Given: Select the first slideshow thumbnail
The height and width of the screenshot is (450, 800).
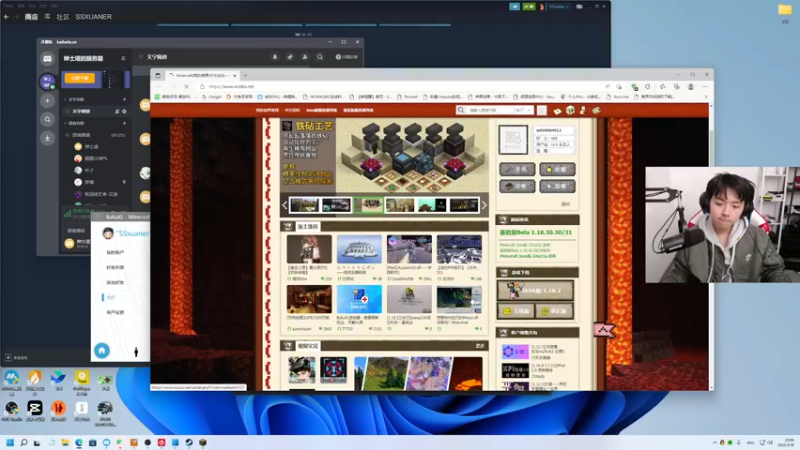Looking at the screenshot, I should click(x=304, y=205).
